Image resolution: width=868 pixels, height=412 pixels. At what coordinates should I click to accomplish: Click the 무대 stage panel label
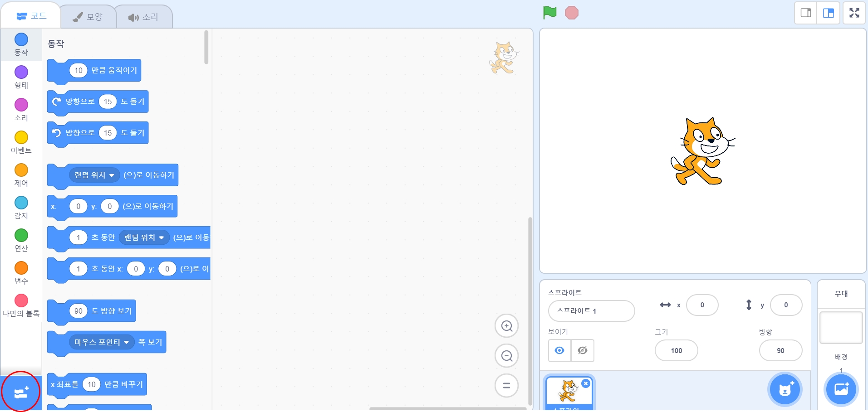pos(841,294)
